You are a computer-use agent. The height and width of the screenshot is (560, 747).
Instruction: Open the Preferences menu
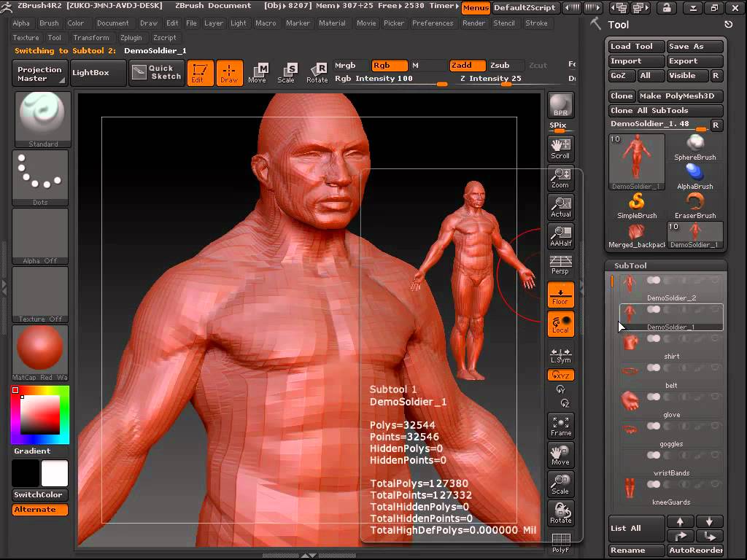coord(433,23)
